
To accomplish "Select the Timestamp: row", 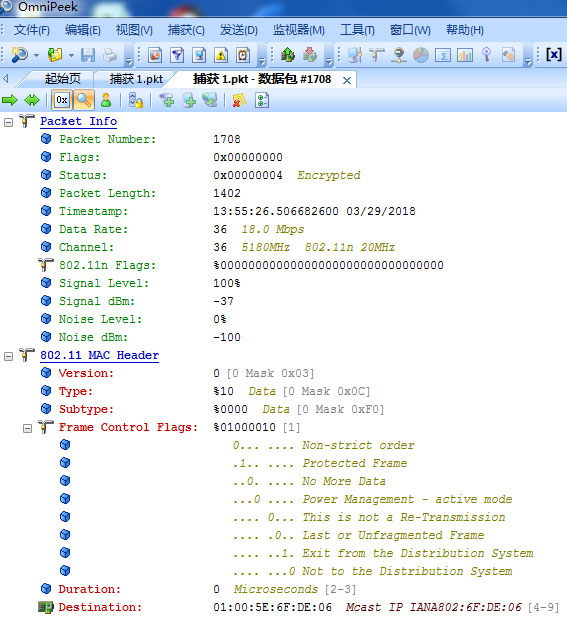I will tap(228, 211).
